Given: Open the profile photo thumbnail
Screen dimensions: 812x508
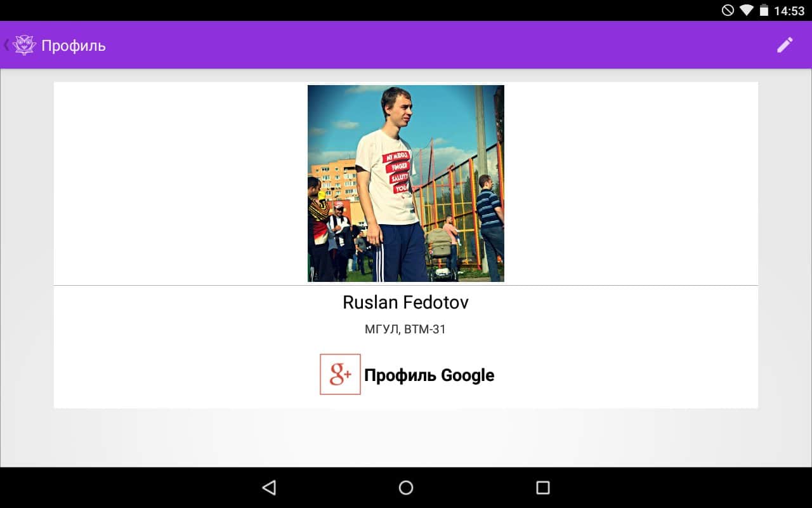Looking at the screenshot, I should [x=406, y=184].
